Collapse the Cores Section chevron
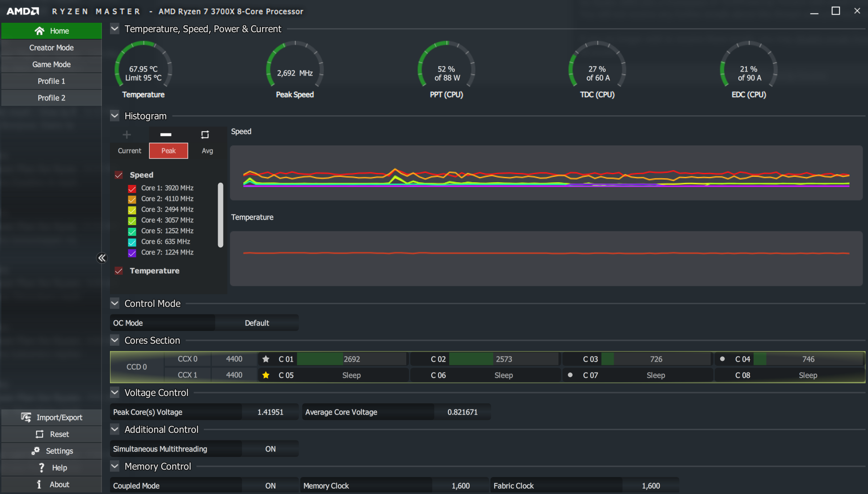 click(115, 340)
